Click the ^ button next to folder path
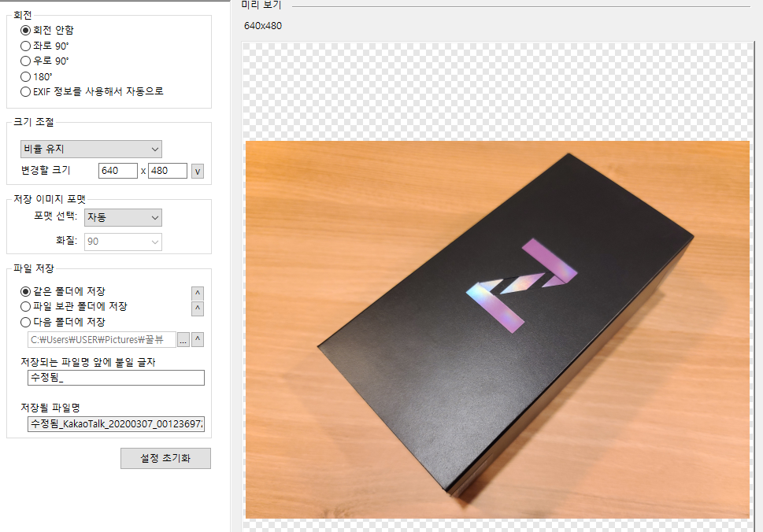 [198, 339]
